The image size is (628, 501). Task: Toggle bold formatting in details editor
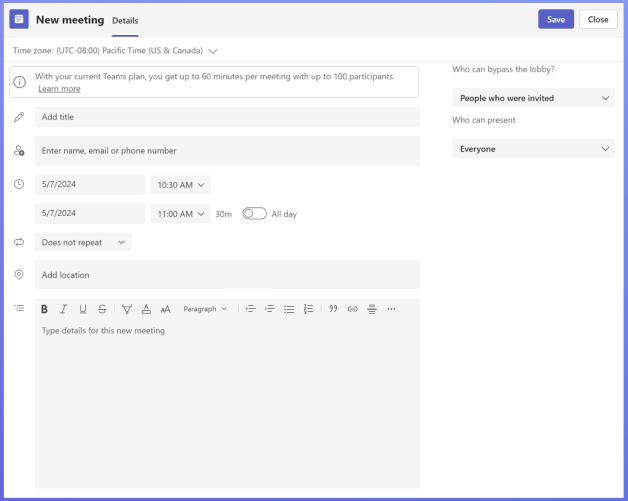tap(44, 309)
